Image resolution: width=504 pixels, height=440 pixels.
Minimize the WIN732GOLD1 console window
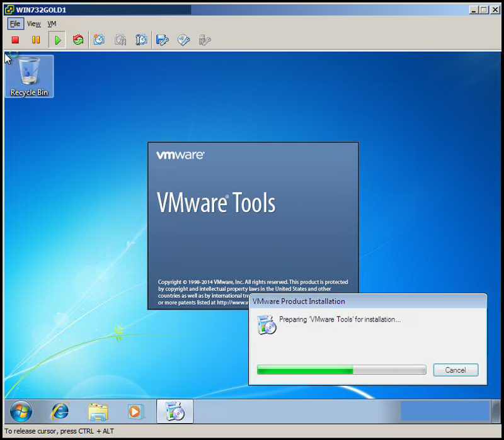(x=473, y=10)
